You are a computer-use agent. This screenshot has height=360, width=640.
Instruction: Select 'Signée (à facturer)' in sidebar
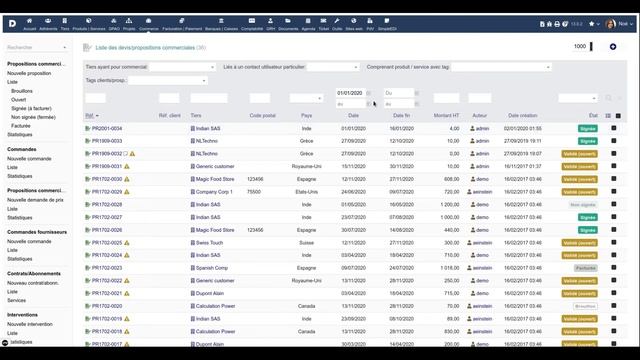(31, 109)
